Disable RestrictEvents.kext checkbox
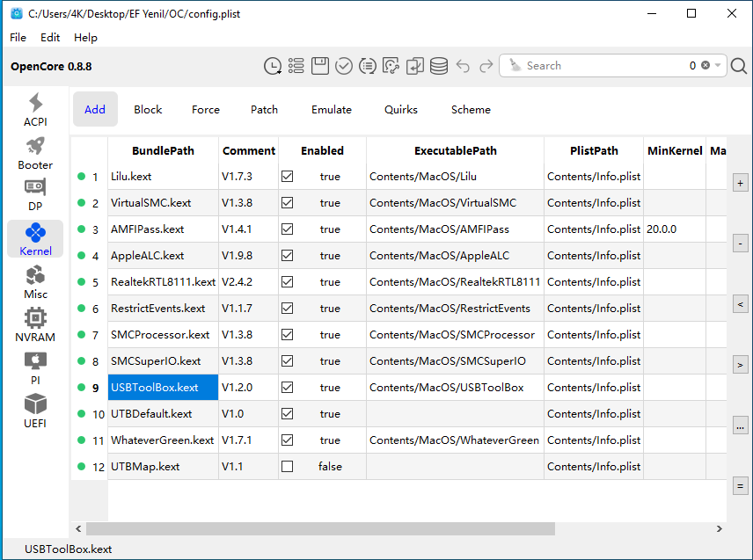Viewport: 753px width, 560px height. [x=287, y=308]
